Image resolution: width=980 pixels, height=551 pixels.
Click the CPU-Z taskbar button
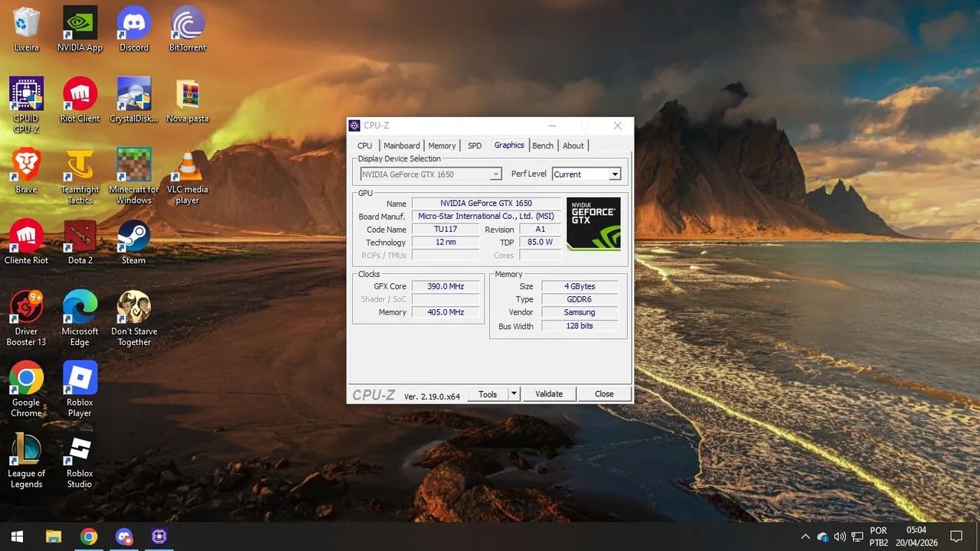click(159, 536)
